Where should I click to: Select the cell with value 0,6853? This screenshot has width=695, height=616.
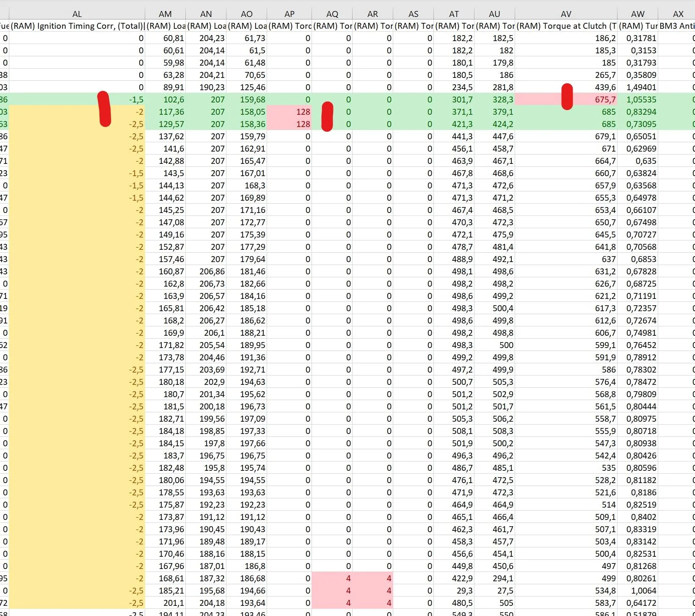pos(637,259)
